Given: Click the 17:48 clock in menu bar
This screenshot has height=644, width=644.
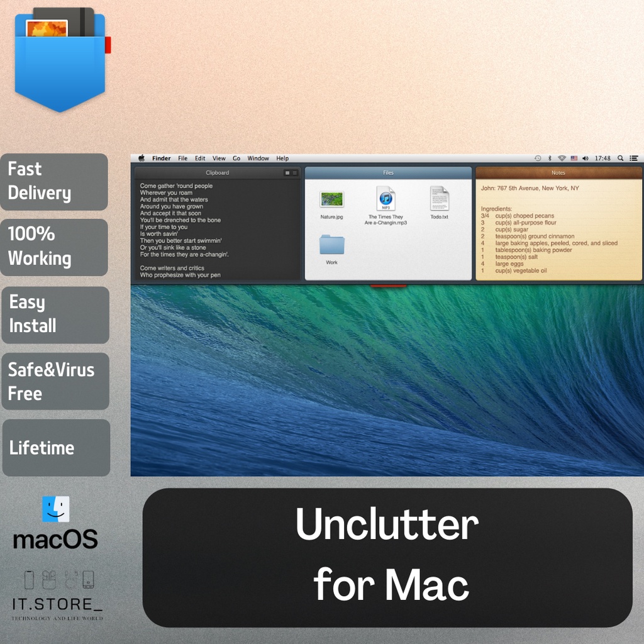Looking at the screenshot, I should click(x=602, y=158).
